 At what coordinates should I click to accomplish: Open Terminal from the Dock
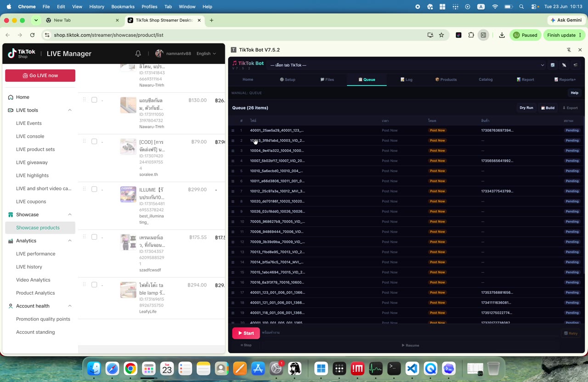394,368
